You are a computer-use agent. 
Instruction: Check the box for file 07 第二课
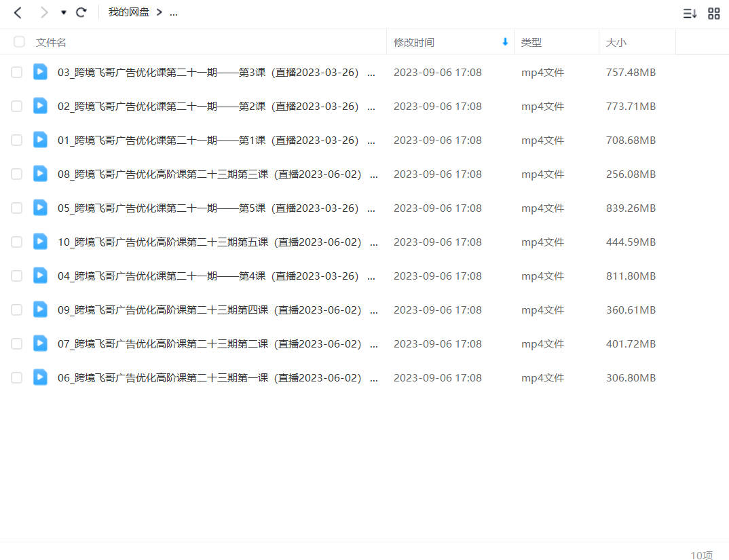click(16, 343)
